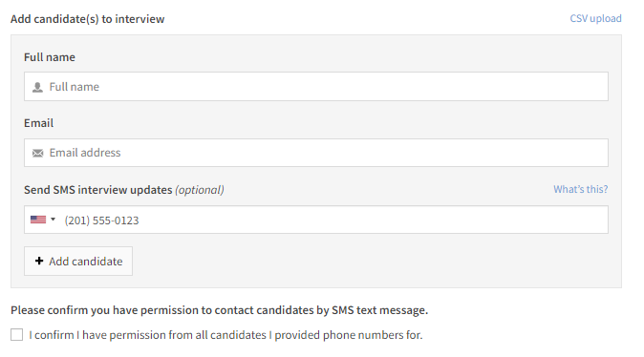Click the Email field label
This screenshot has width=644, height=357.
point(38,123)
